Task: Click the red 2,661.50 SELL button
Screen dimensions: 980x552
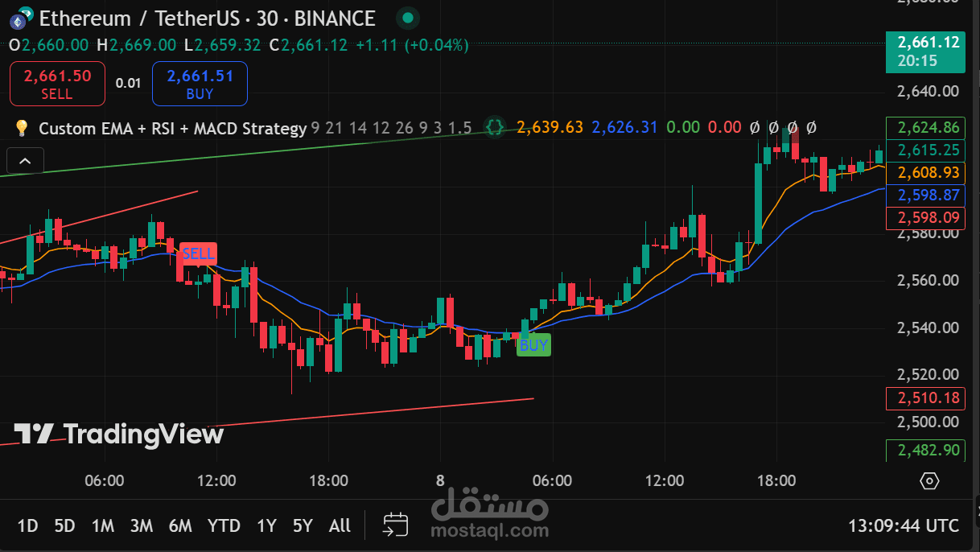Action: coord(57,84)
